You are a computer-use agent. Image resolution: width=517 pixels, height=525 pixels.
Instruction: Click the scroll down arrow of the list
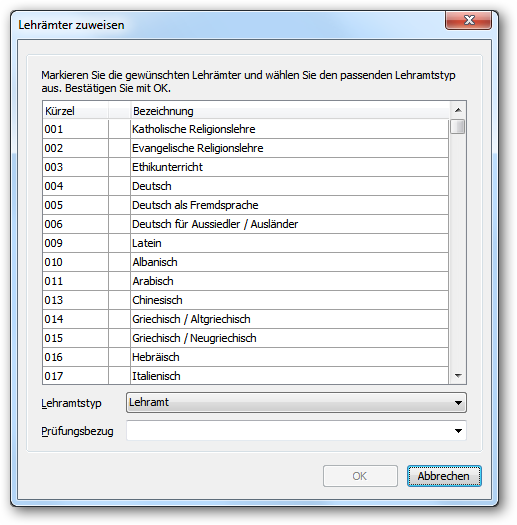coord(458,376)
